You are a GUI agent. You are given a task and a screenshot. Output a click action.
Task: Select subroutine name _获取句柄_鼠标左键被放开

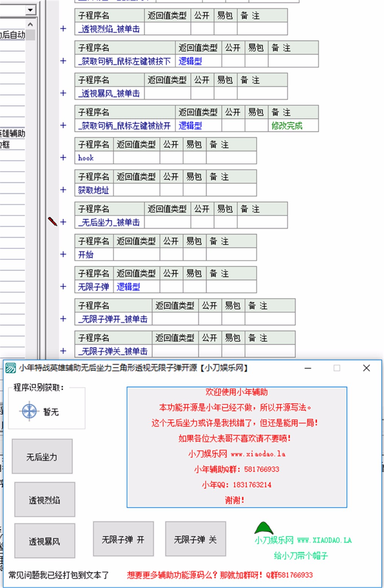click(x=125, y=126)
